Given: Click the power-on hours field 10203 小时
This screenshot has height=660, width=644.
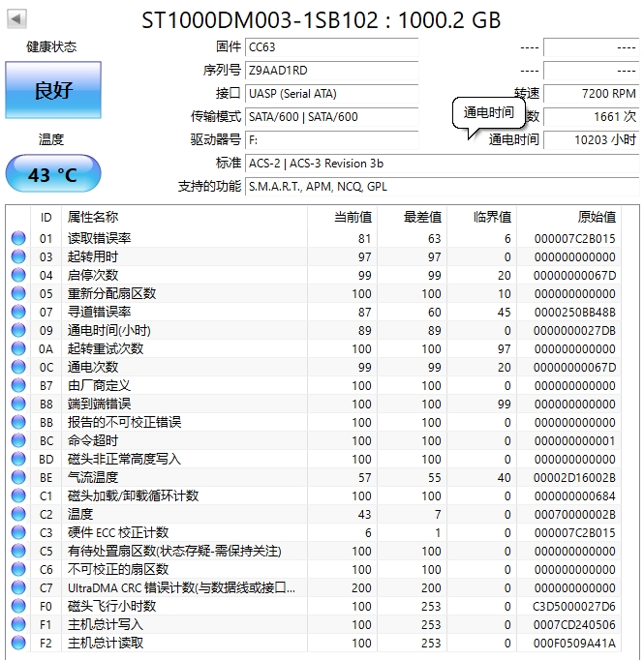Looking at the screenshot, I should 592,139.
